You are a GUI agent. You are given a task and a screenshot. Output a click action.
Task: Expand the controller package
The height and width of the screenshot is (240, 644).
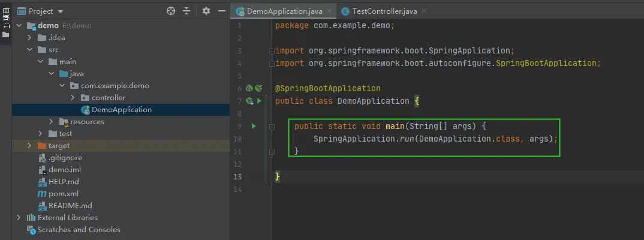(73, 98)
